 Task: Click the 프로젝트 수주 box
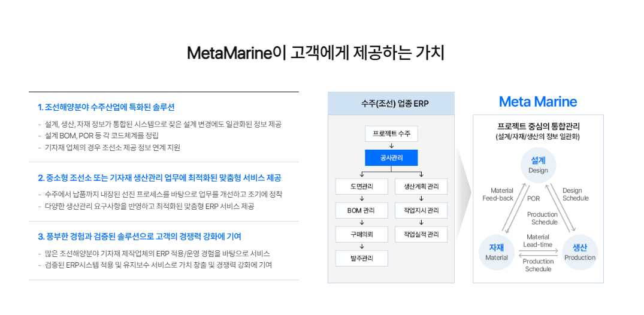pyautogui.click(x=391, y=133)
